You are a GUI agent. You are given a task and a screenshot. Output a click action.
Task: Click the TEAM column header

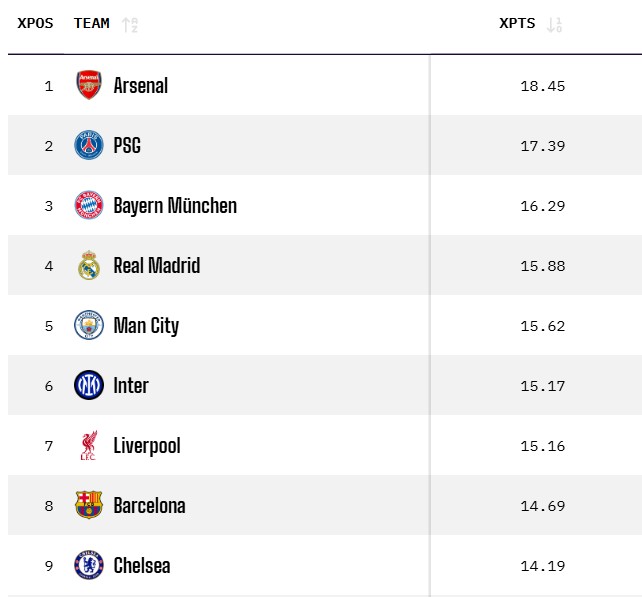(91, 23)
